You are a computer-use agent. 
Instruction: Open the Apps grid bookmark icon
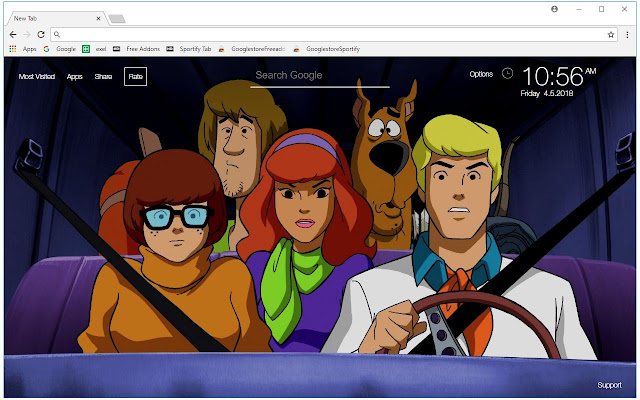[x=13, y=49]
